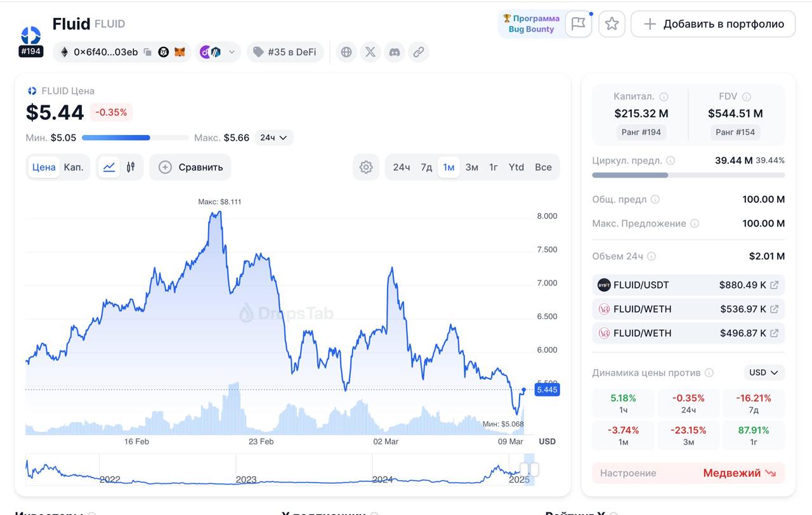
Task: Select the 3м chart period tab
Action: point(472,167)
